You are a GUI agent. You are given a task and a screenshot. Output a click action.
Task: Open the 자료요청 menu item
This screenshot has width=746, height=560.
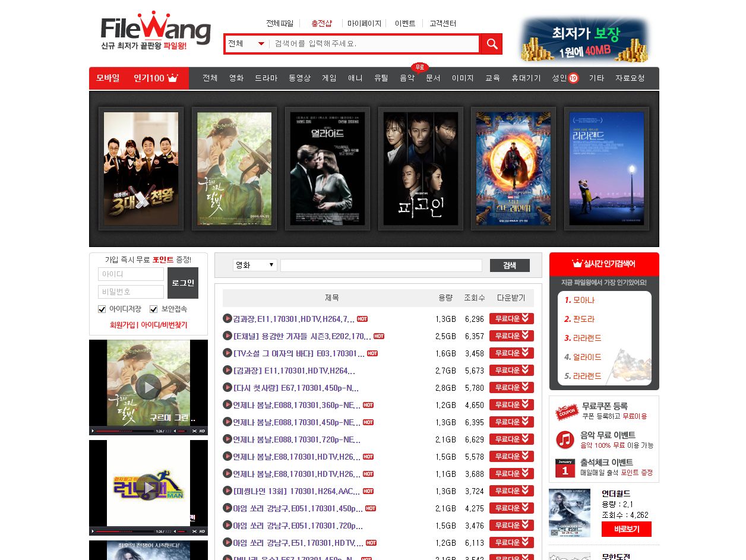[x=630, y=78]
